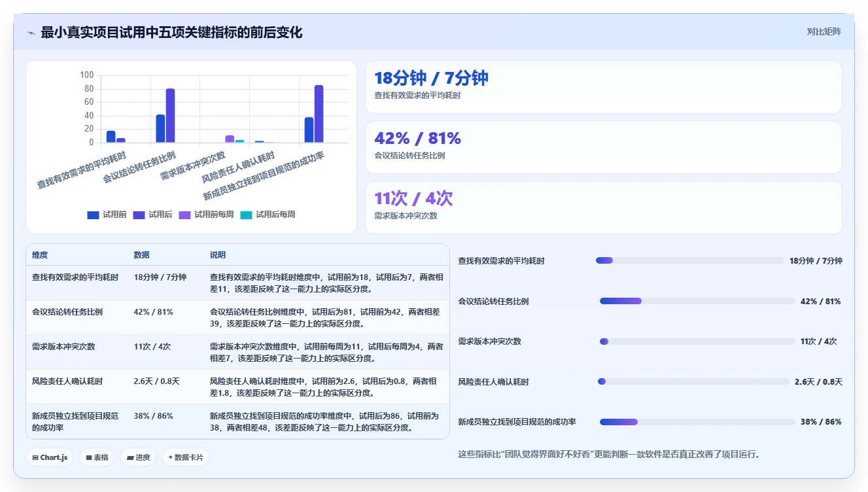Screen dimensions: 868x492
Task: Toggle the 试用后 legend swatch
Action: (139, 215)
